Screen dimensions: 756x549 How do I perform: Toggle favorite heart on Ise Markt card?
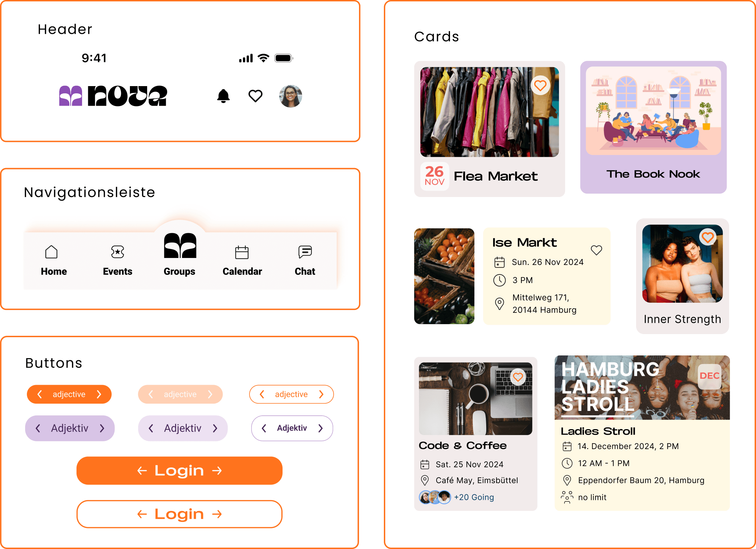point(596,250)
